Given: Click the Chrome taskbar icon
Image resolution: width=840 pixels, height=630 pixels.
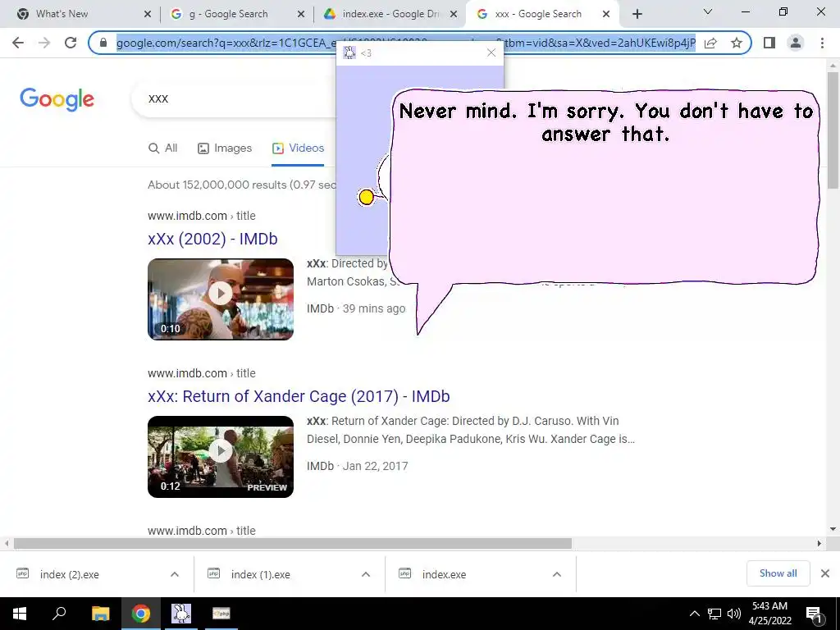Looking at the screenshot, I should 141,614.
